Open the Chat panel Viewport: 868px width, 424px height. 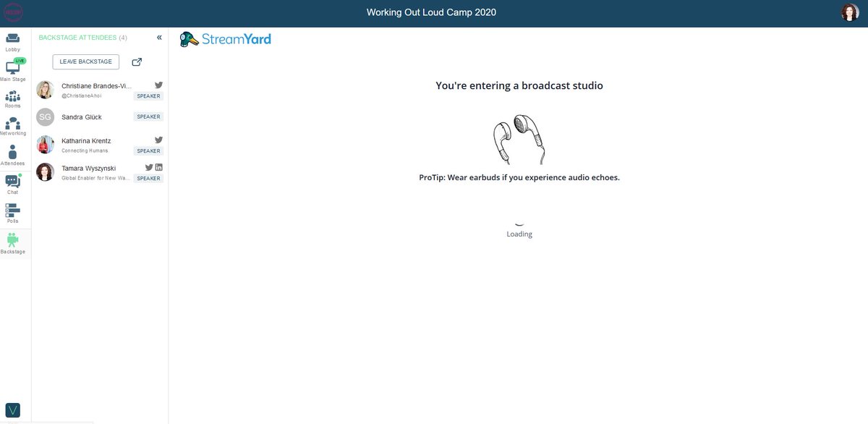coord(13,185)
